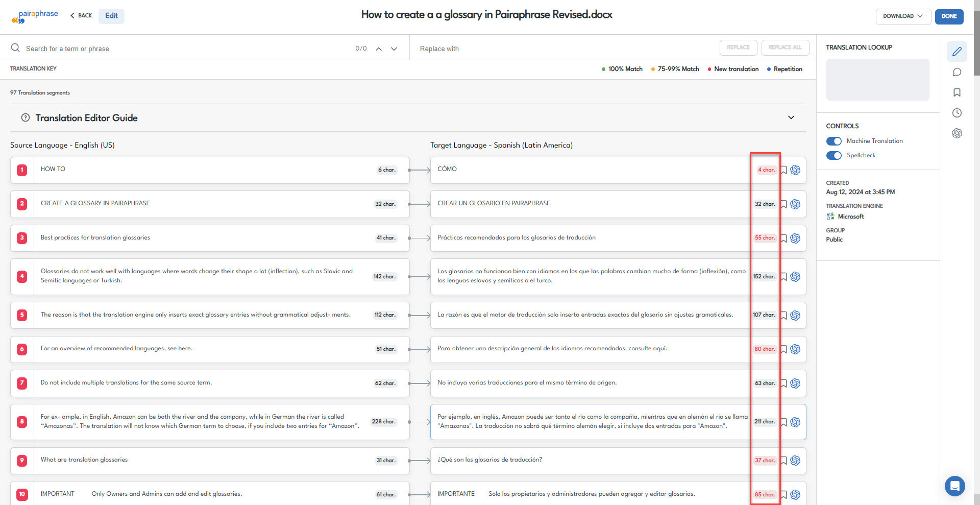Click the help icon beside Translation Editor Guide
Screen dimensions: 980x505
pyautogui.click(x=25, y=117)
